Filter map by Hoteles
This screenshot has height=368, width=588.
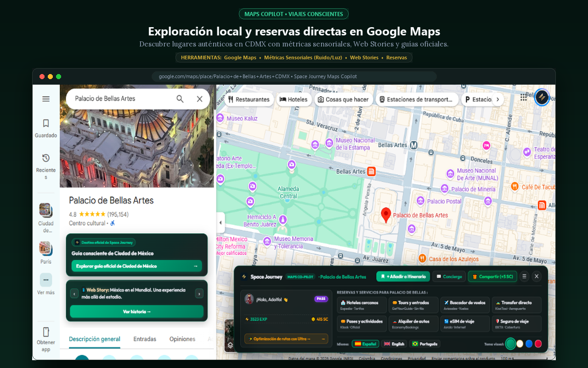pos(294,99)
